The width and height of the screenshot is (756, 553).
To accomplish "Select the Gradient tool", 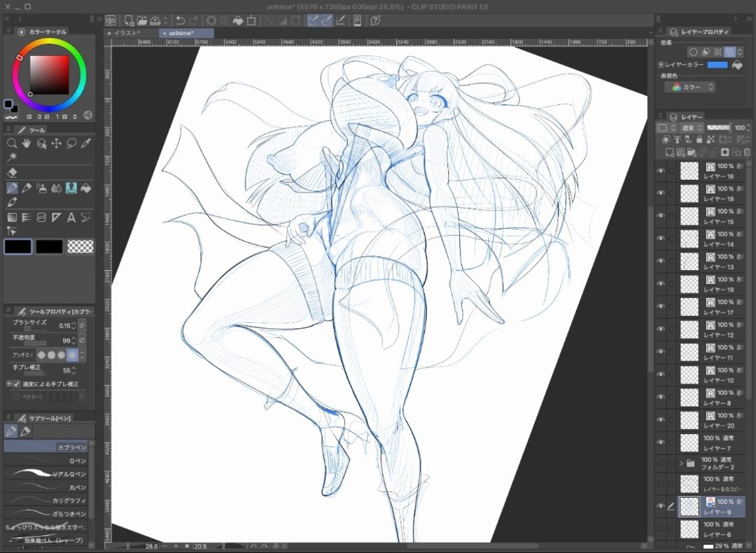I will pos(12,218).
